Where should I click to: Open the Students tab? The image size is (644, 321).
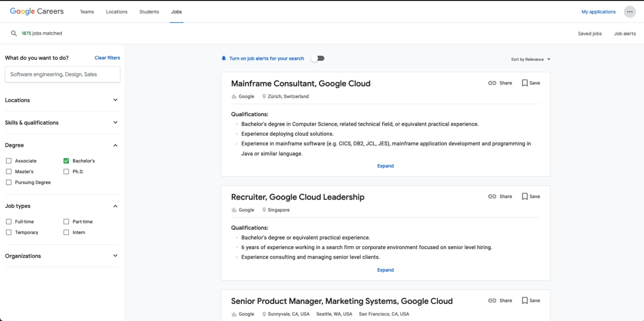pos(149,12)
